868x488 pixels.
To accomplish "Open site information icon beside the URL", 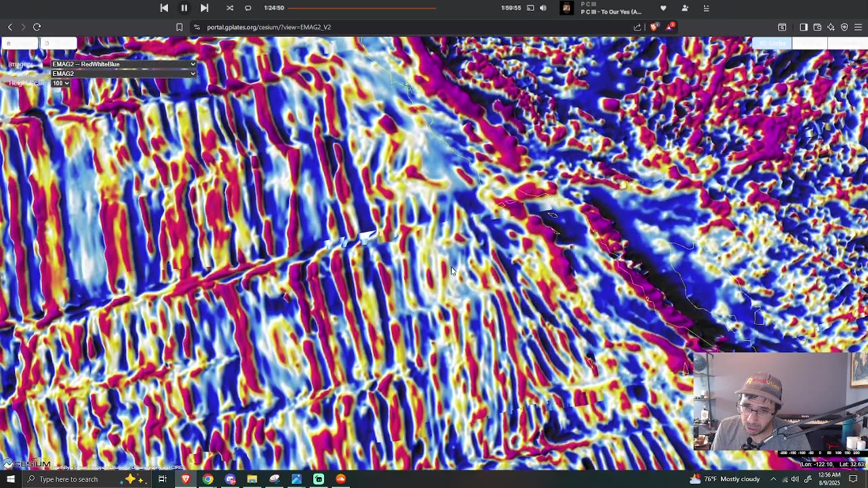I will pyautogui.click(x=197, y=27).
